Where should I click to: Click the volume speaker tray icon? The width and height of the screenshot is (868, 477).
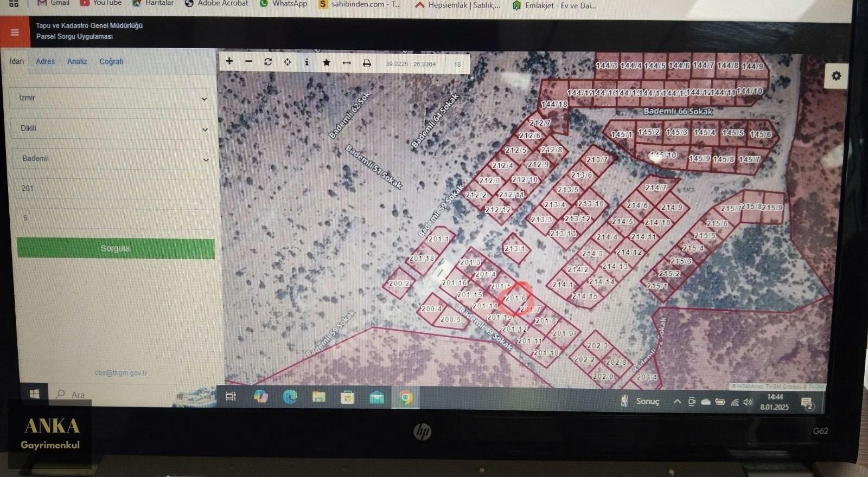748,402
